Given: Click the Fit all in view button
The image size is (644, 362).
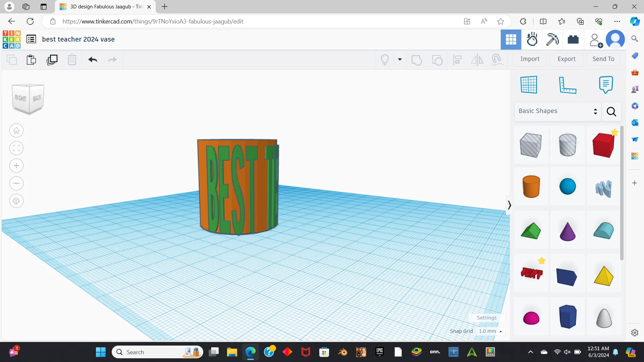Looking at the screenshot, I should coord(16,148).
